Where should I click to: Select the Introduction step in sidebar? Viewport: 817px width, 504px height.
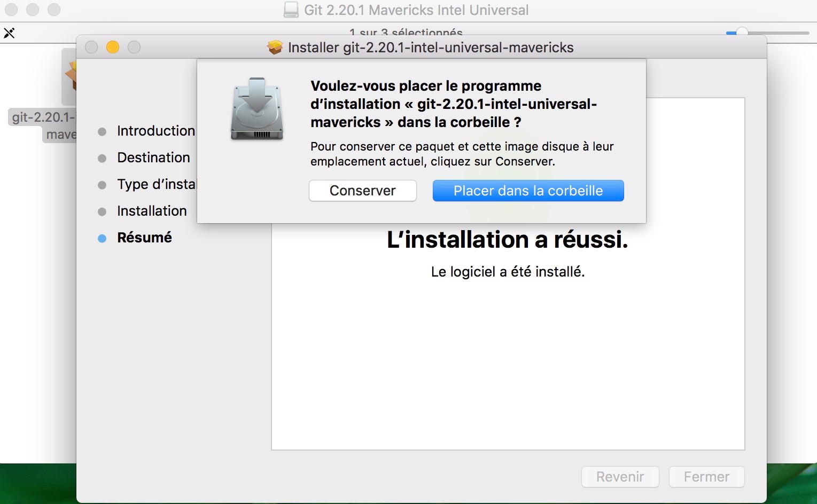(x=146, y=131)
